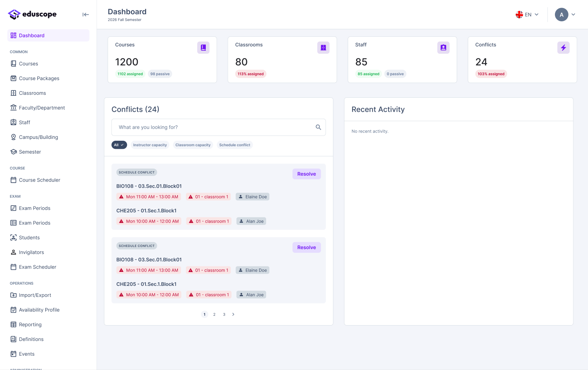This screenshot has height=370, width=588.
Task: Click the Invigilators person icon
Action: point(14,252)
